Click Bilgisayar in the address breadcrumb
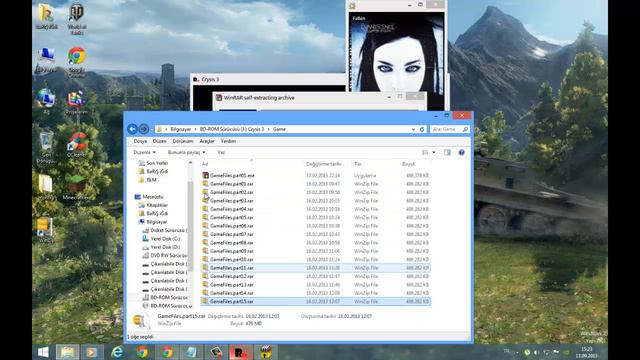The image size is (640, 360). click(x=180, y=129)
